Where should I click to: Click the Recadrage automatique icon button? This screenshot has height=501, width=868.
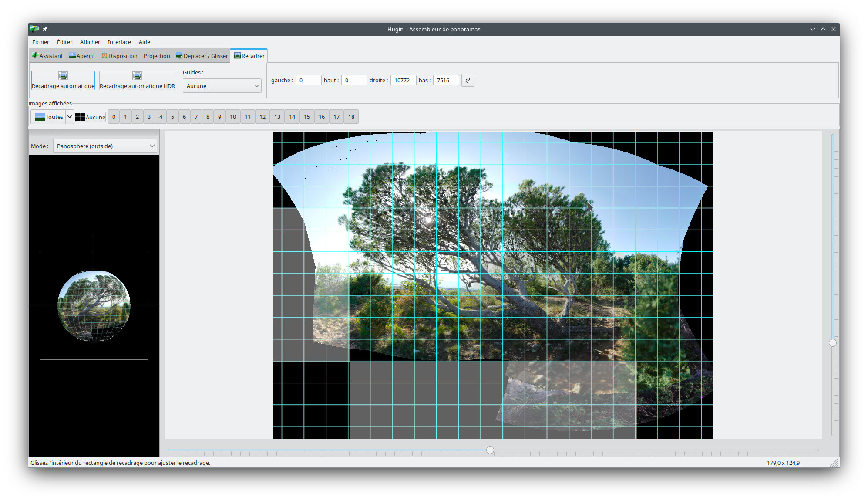[63, 76]
